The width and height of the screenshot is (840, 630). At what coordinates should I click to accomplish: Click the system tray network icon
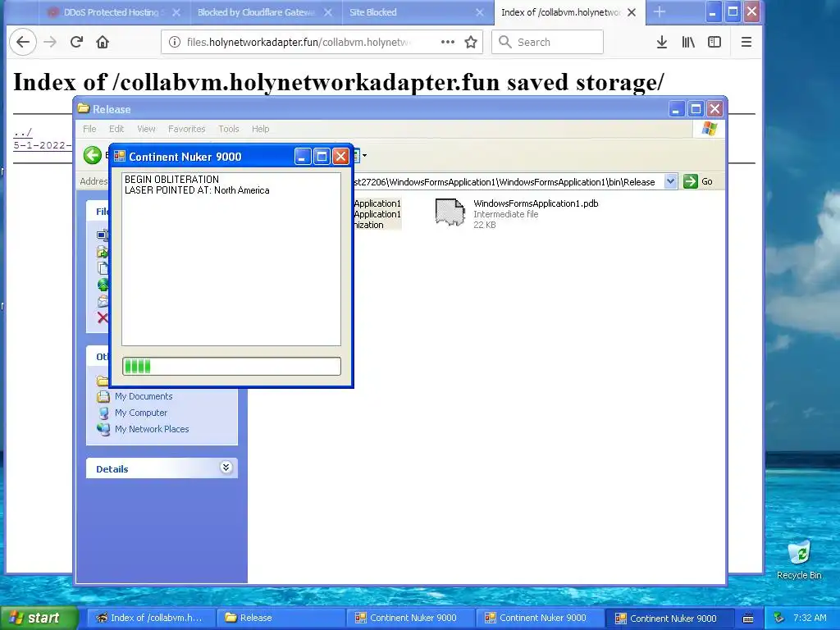click(779, 618)
